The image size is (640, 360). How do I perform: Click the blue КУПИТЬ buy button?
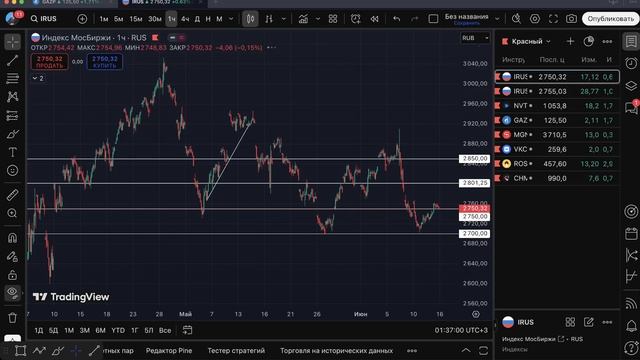point(104,62)
